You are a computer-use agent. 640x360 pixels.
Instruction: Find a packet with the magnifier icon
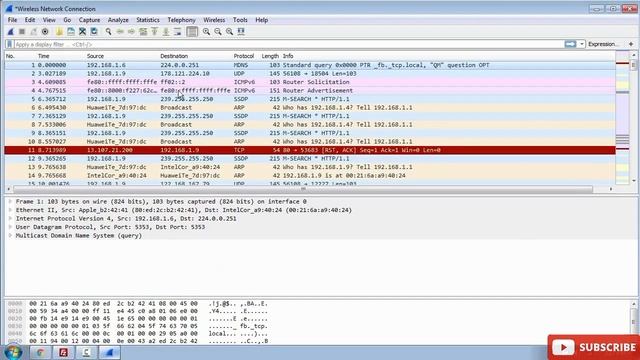[108, 31]
